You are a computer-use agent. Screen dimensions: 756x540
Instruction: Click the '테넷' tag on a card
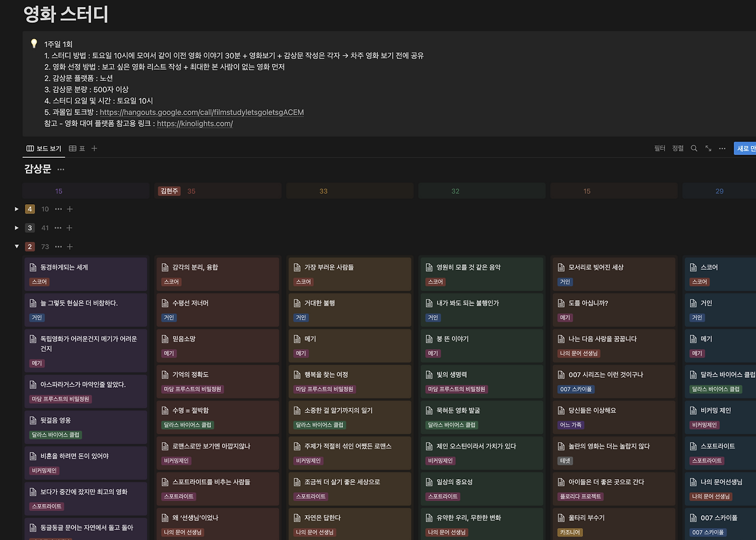click(x=565, y=461)
